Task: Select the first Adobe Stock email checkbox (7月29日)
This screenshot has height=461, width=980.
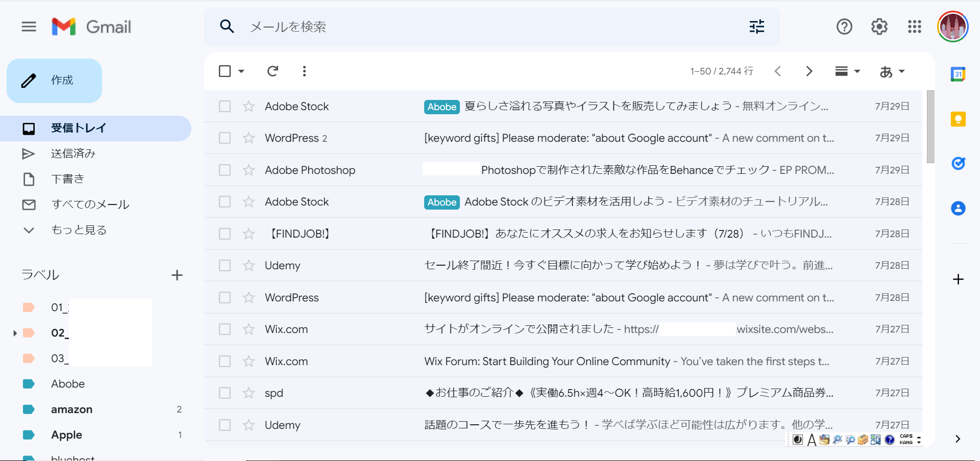Action: coord(225,106)
